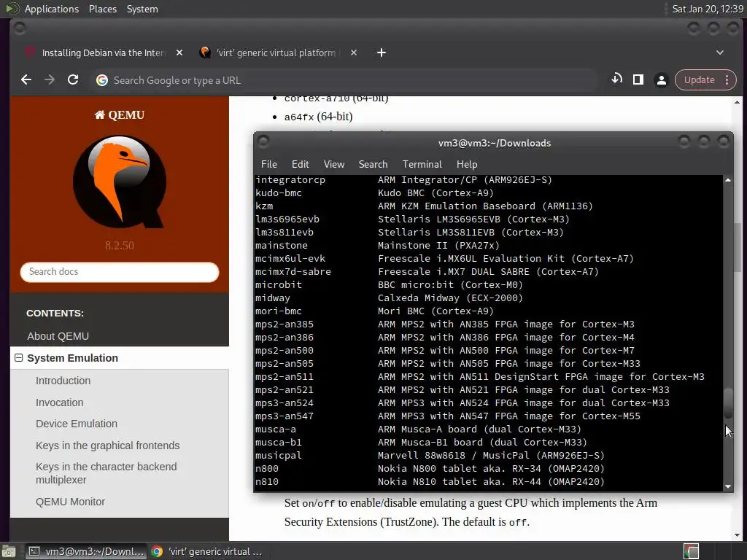Open About QEMU in the contents

tap(58, 336)
